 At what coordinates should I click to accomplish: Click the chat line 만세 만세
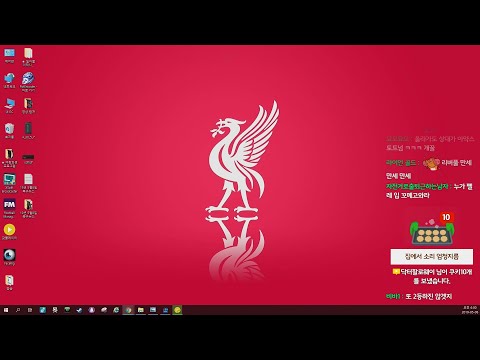(x=398, y=176)
